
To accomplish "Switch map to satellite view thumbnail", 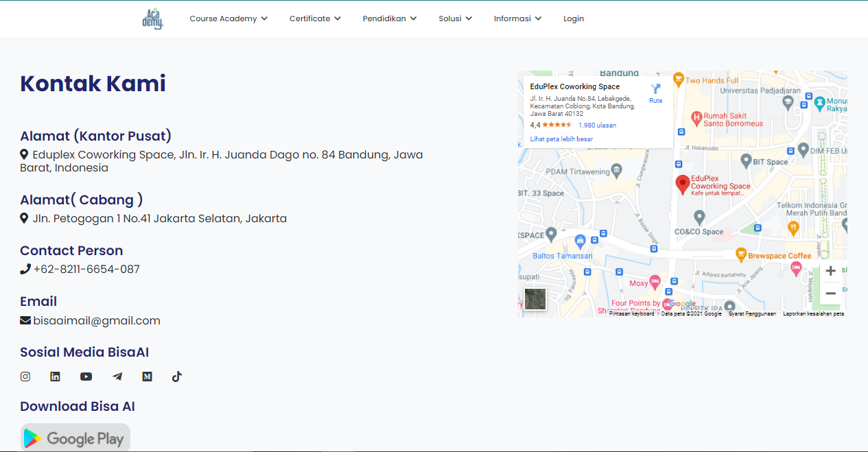I will 535,299.
